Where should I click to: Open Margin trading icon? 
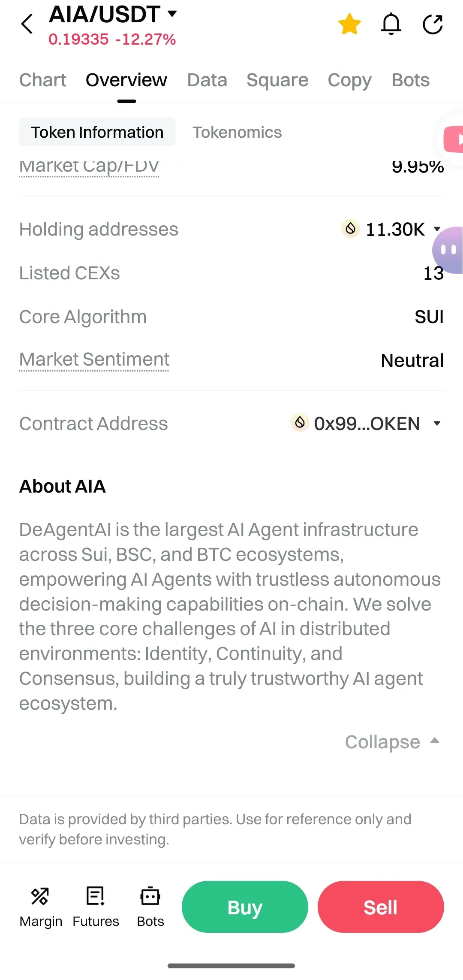[x=41, y=907]
